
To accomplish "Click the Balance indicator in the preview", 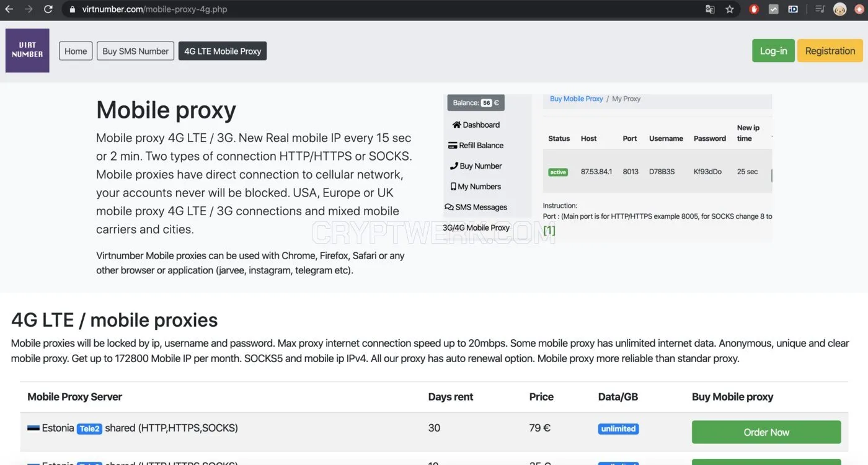I will pyautogui.click(x=476, y=103).
